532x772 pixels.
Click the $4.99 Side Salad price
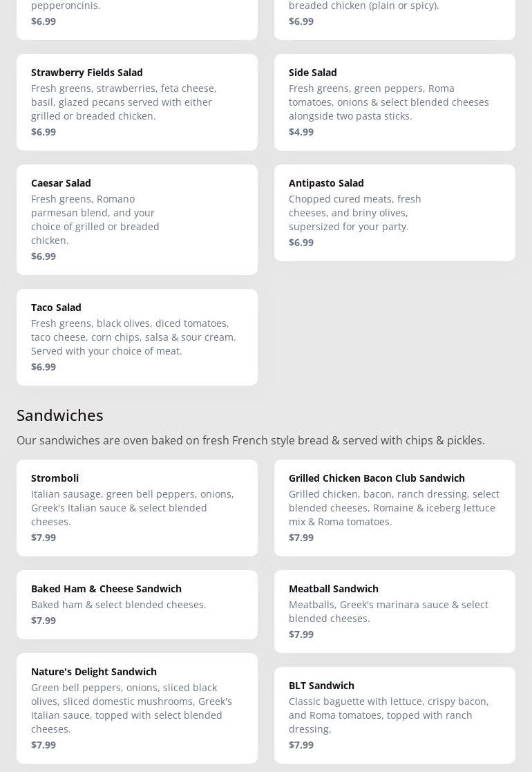click(x=301, y=131)
